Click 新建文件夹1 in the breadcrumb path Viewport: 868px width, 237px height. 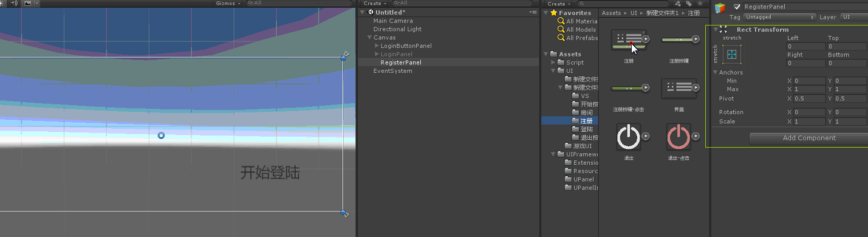click(x=663, y=13)
